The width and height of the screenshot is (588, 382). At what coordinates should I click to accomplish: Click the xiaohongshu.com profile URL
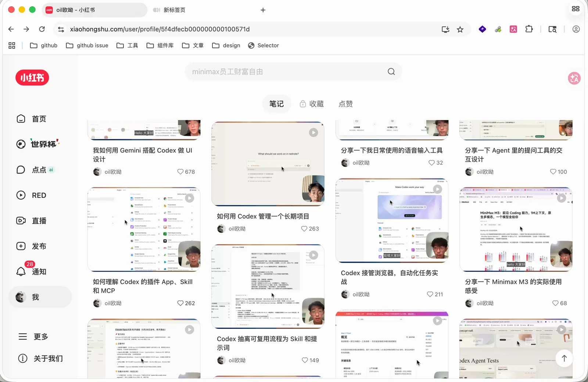pos(160,29)
